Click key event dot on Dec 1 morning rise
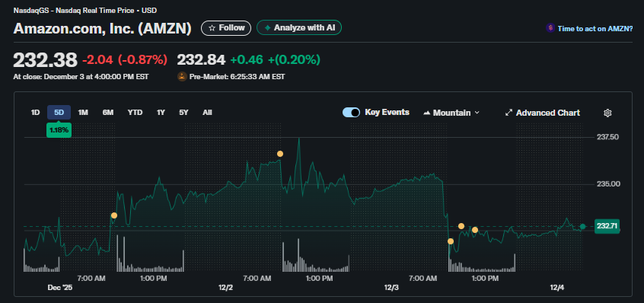This screenshot has width=644, height=303. tap(114, 215)
